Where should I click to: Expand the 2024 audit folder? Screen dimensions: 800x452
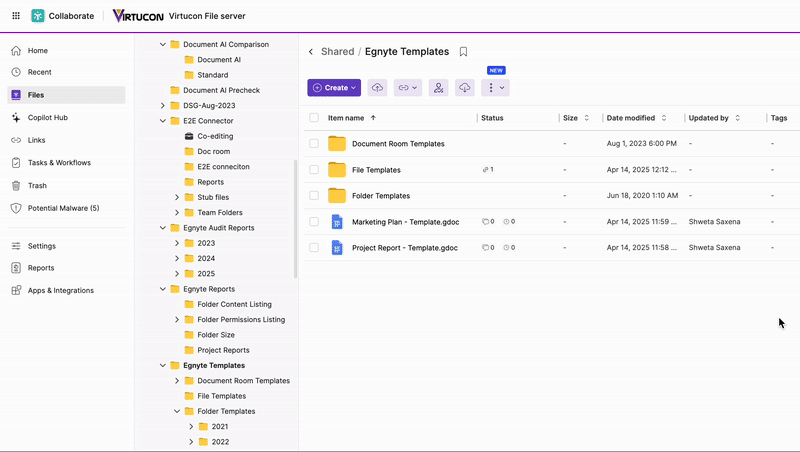(177, 259)
